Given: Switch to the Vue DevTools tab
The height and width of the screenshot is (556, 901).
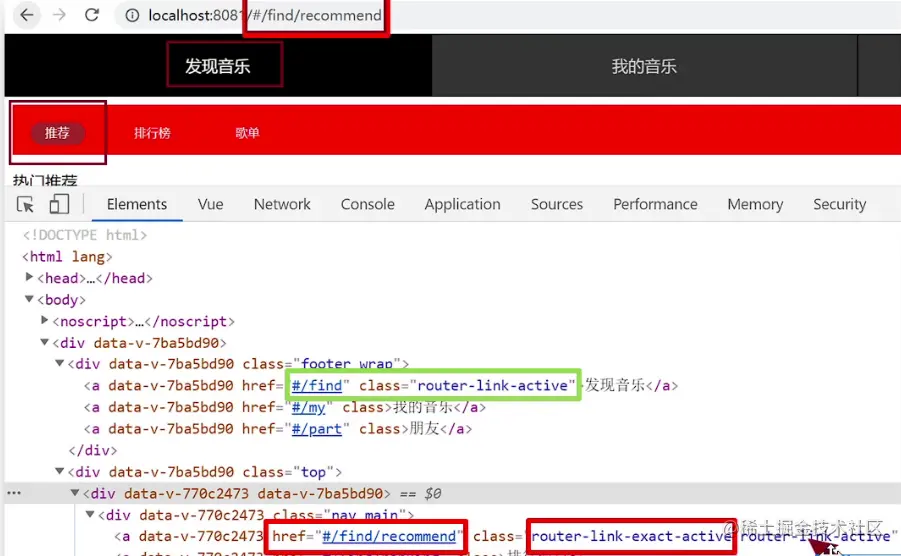Looking at the screenshot, I should [x=210, y=204].
